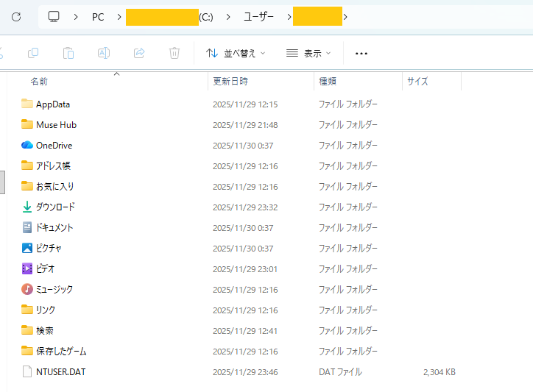Click the share icon in toolbar
This screenshot has height=392, width=533.
tap(139, 53)
